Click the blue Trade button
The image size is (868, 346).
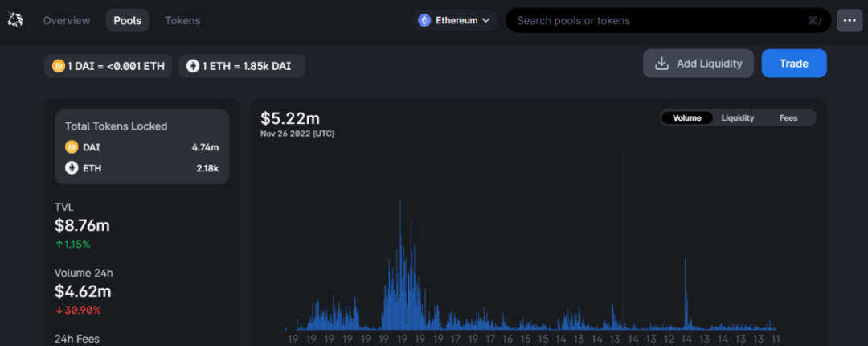(793, 64)
